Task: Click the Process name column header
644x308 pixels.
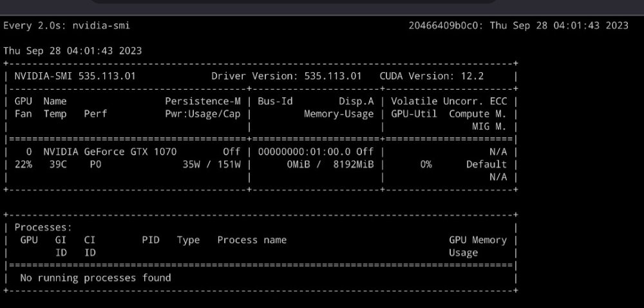Action: [x=252, y=240]
